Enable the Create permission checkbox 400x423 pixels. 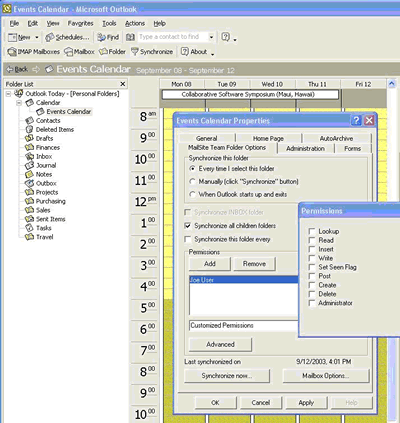tap(312, 285)
